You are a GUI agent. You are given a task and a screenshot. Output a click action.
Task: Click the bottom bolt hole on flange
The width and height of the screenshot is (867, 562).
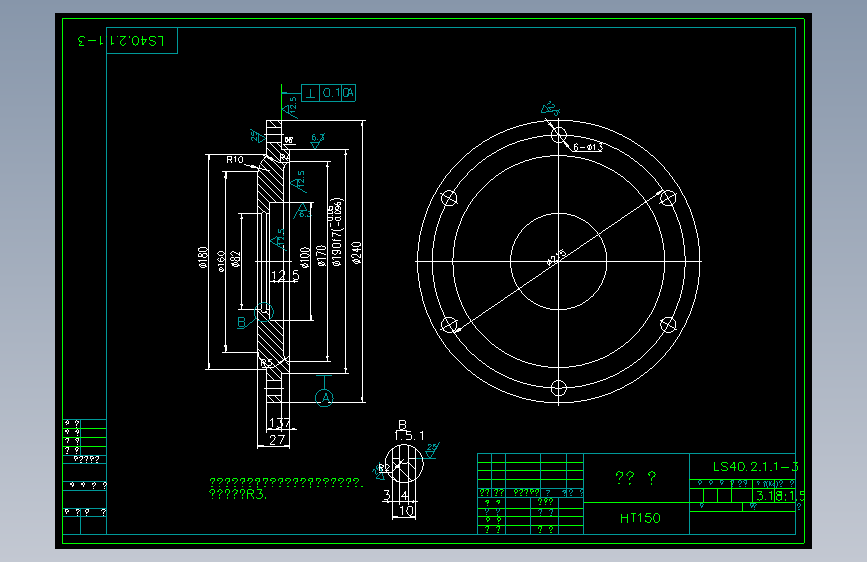(x=558, y=388)
